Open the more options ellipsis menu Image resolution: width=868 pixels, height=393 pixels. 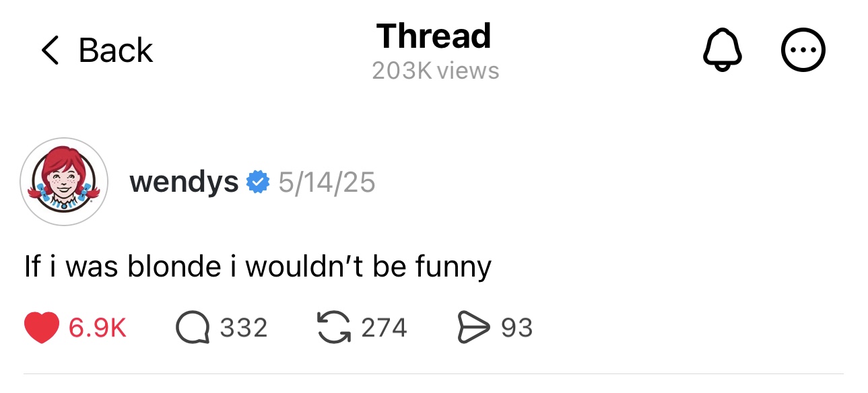803,50
